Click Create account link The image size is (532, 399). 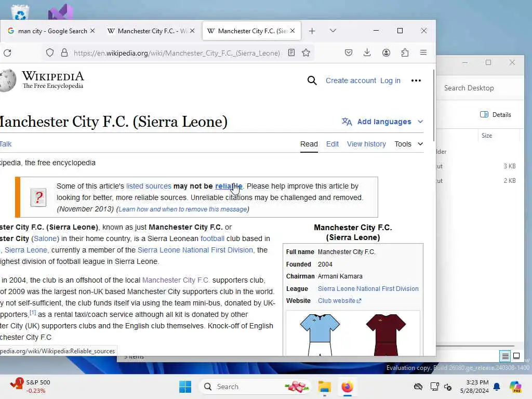tap(351, 81)
